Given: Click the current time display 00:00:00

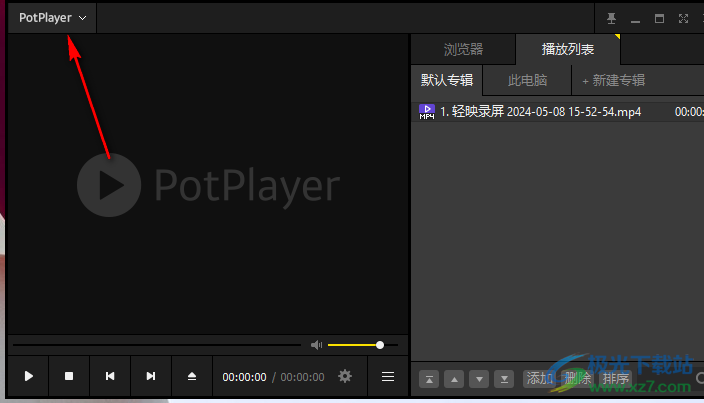Looking at the screenshot, I should pyautogui.click(x=244, y=377).
